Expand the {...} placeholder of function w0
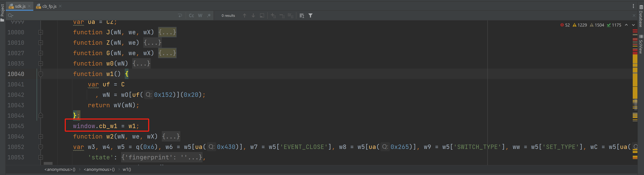644x175 pixels. pyautogui.click(x=141, y=64)
